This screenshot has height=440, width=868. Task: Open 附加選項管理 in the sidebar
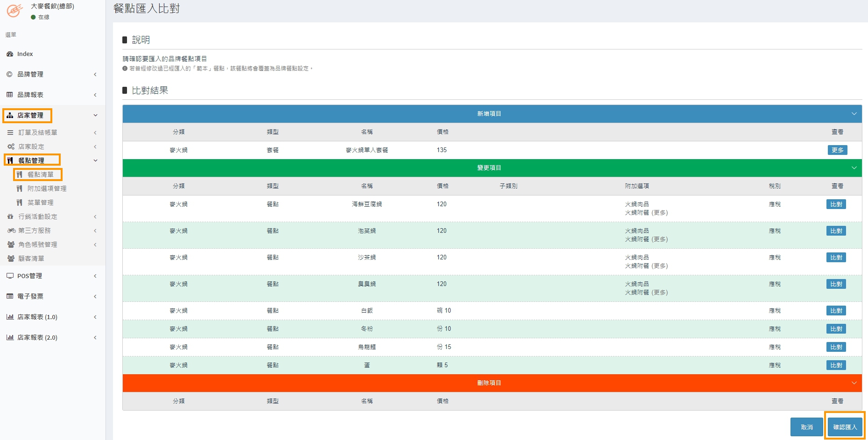coord(47,189)
